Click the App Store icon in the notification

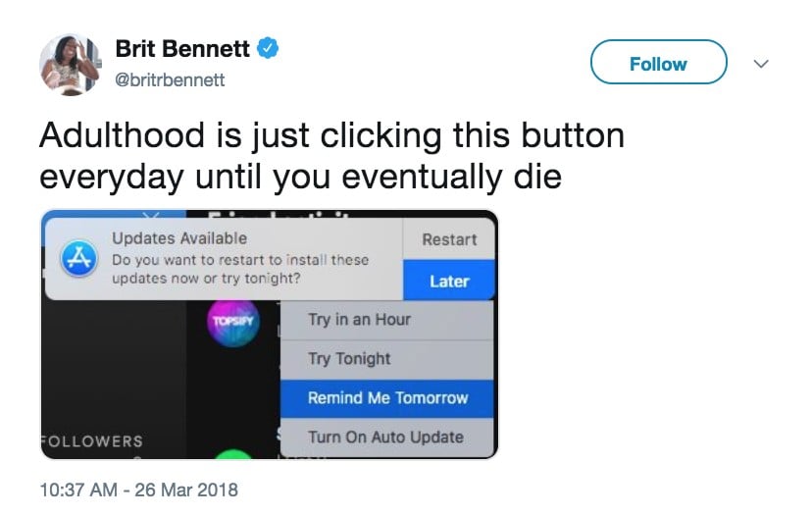coord(79,258)
